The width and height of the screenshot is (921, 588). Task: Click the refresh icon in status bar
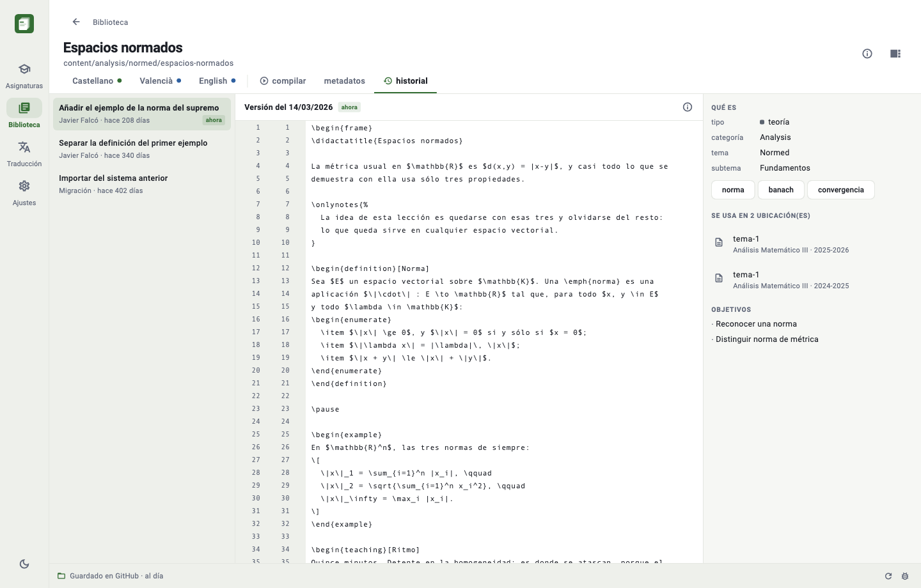888,576
